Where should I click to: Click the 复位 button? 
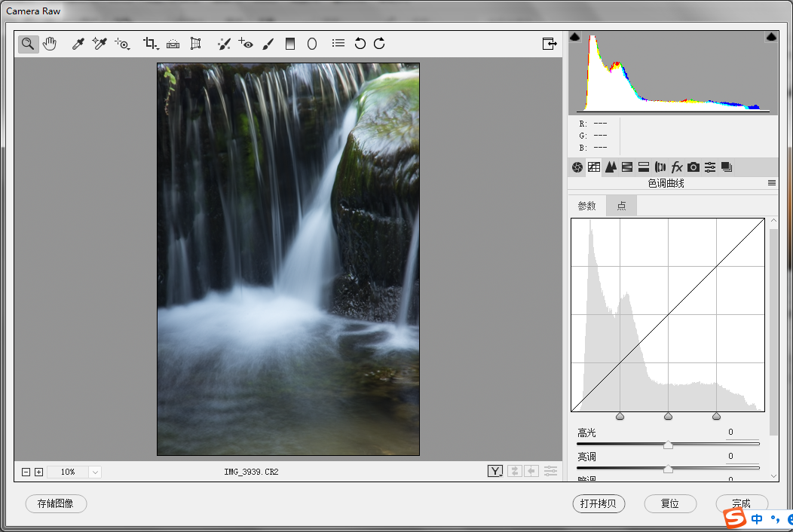click(x=670, y=503)
